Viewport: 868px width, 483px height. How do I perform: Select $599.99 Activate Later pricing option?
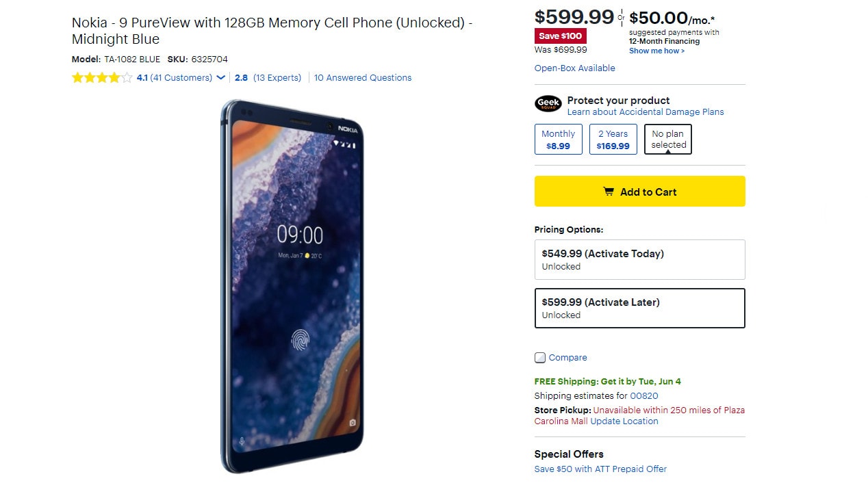pos(639,308)
